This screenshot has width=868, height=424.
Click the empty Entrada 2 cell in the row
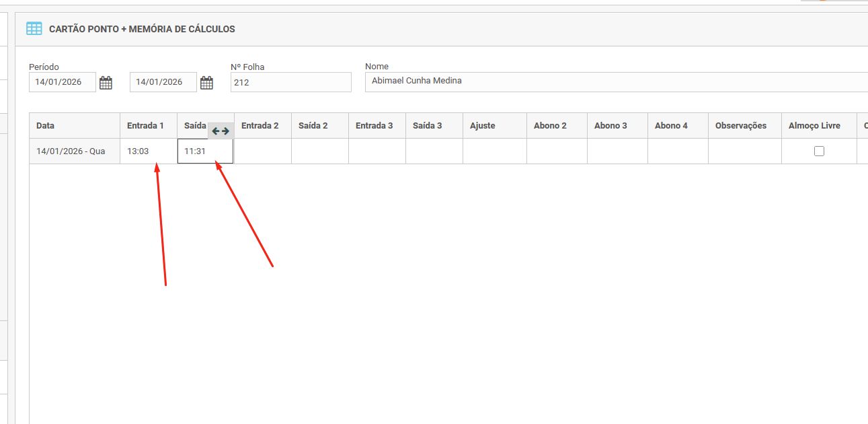point(262,151)
